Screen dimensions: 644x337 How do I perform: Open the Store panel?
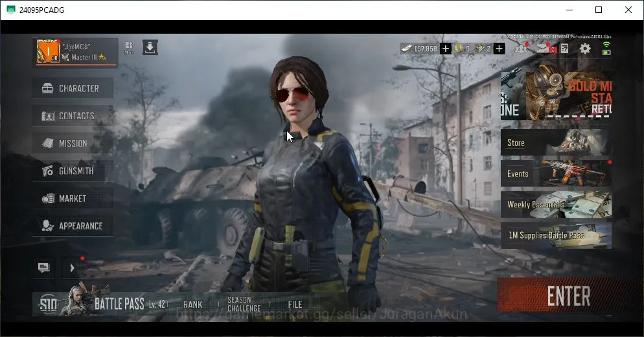click(x=556, y=142)
